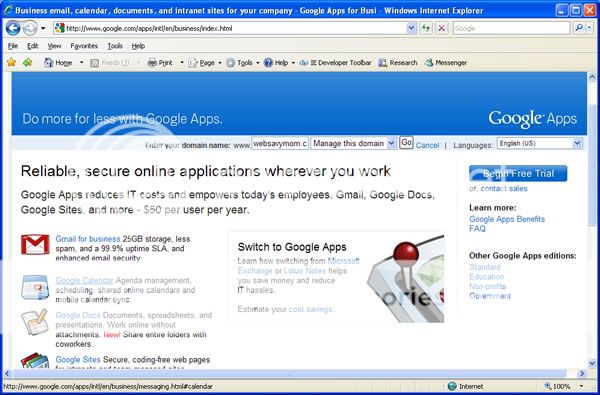Viewport: 600px width, 395px height.
Task: Go forward with the Forward arrow button
Action: tap(30, 28)
